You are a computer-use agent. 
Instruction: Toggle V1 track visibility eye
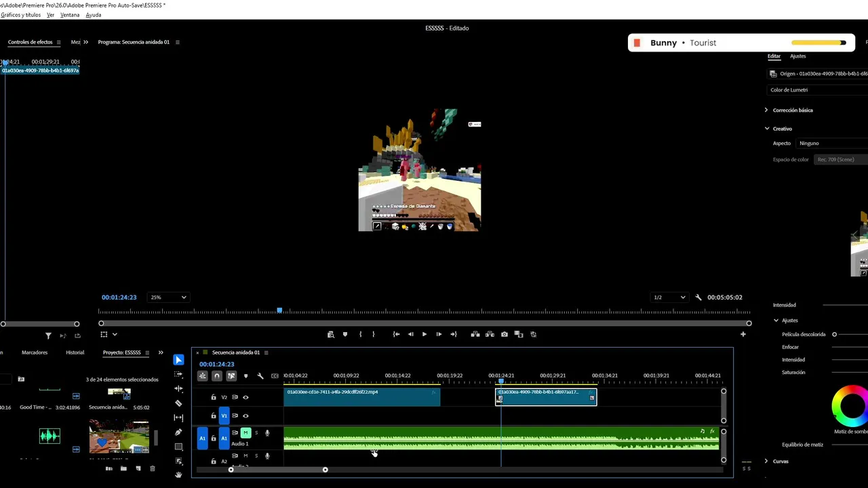245,415
